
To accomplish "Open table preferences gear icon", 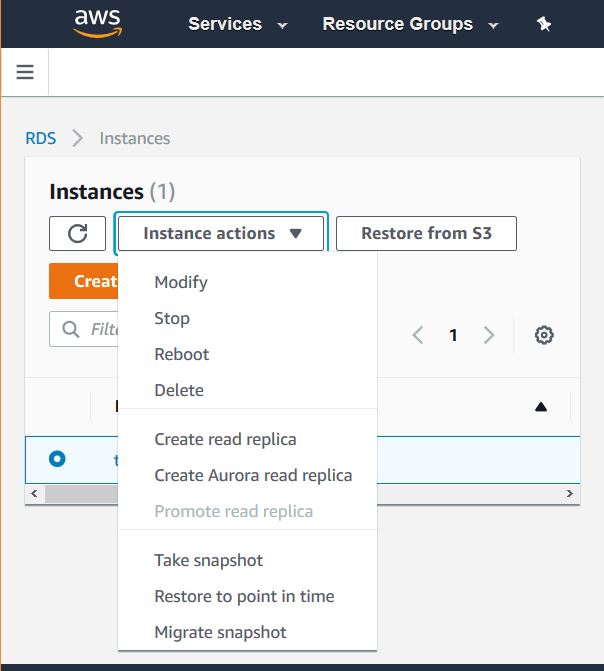I will click(544, 335).
